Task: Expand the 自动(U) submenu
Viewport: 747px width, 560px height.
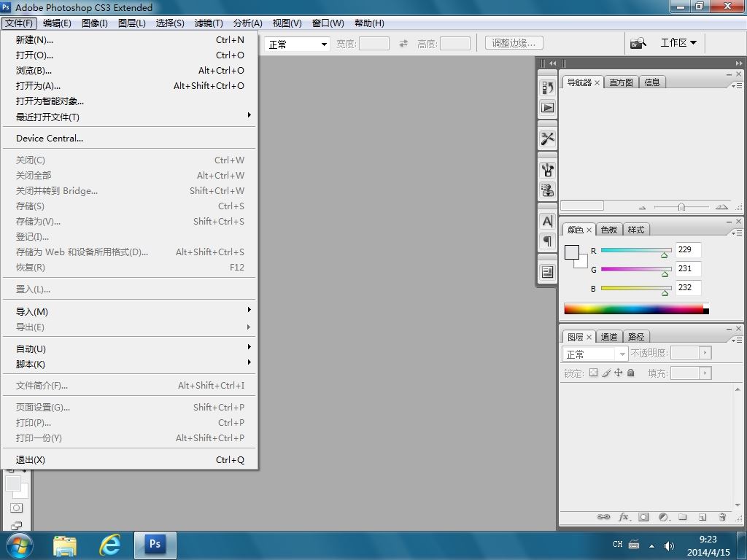Action: pyautogui.click(x=129, y=349)
